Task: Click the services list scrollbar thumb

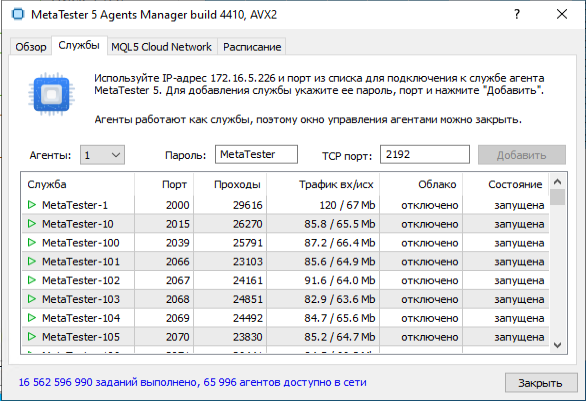Action: 558,197
